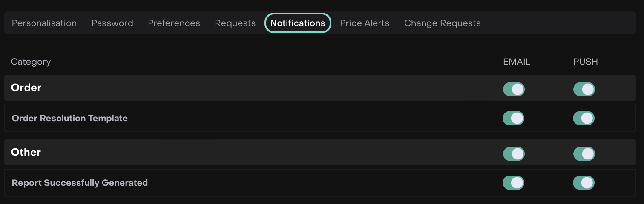Select the Requests tab
The width and height of the screenshot is (644, 204).
(235, 23)
